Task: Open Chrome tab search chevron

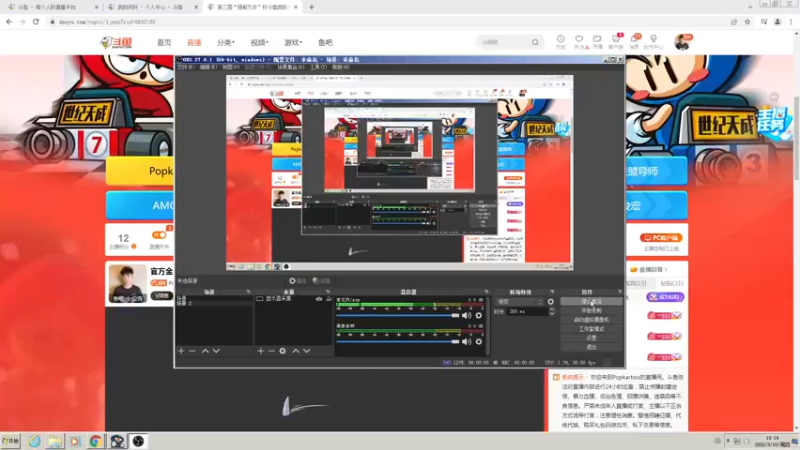Action: [750, 7]
